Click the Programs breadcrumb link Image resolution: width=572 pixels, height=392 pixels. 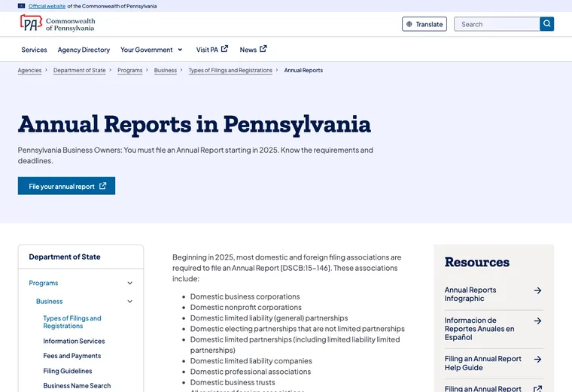pyautogui.click(x=130, y=71)
